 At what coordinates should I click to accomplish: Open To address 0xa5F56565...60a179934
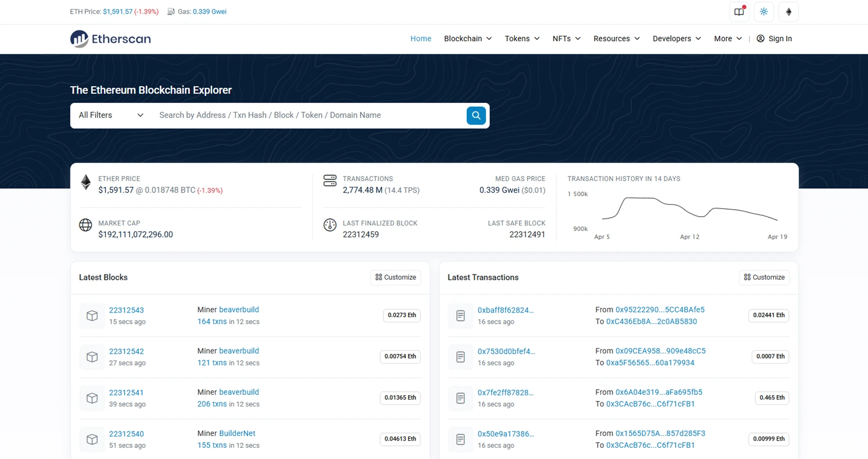tap(650, 363)
